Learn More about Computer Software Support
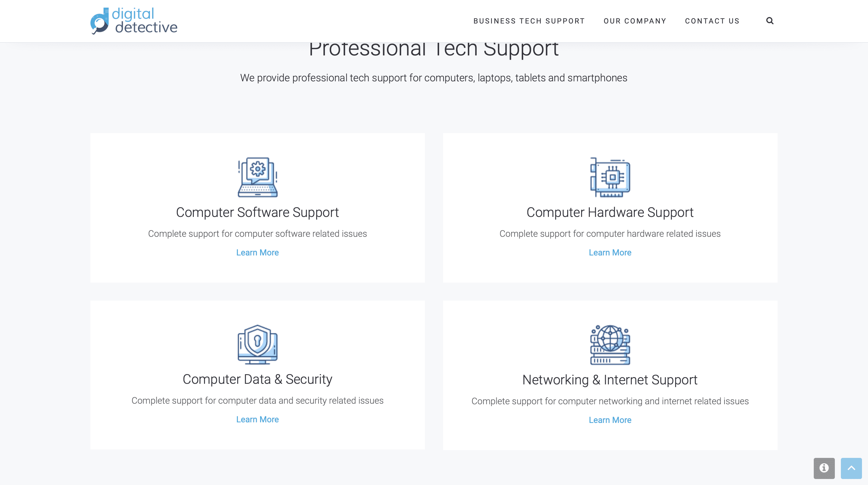The image size is (868, 485). click(x=257, y=253)
